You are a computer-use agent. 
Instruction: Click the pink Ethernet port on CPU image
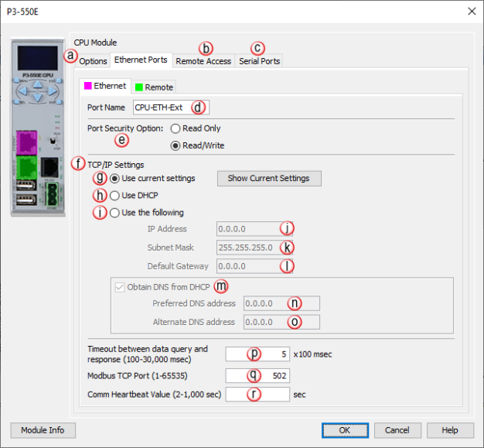tap(26, 144)
